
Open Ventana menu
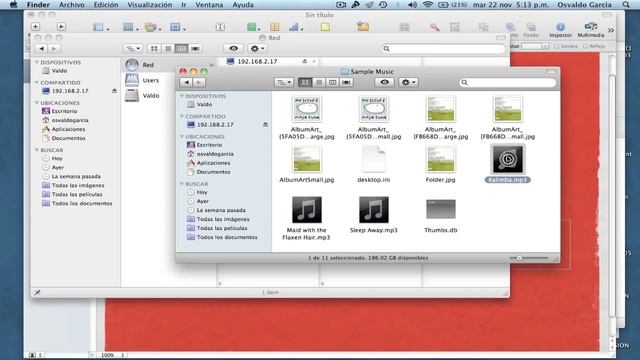click(x=209, y=5)
